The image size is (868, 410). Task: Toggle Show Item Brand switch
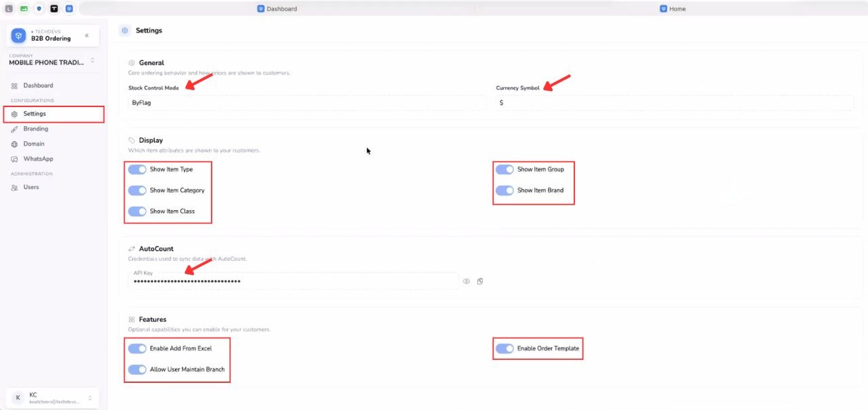point(505,190)
